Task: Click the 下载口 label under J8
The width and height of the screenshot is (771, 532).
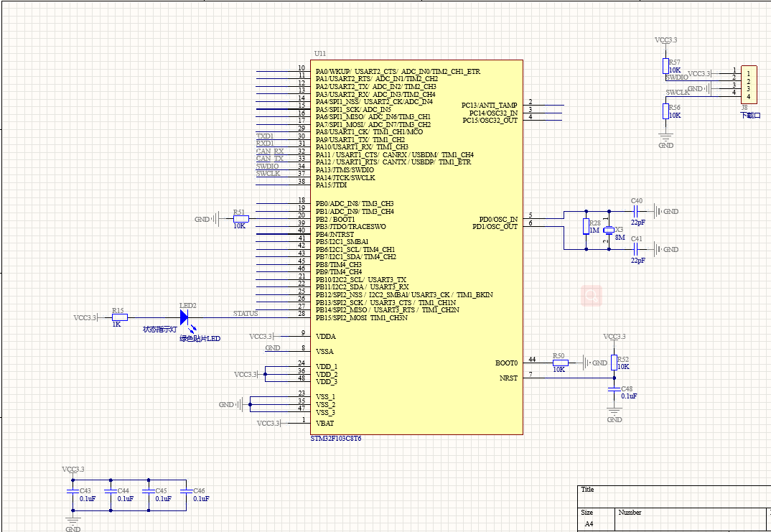Action: point(750,116)
